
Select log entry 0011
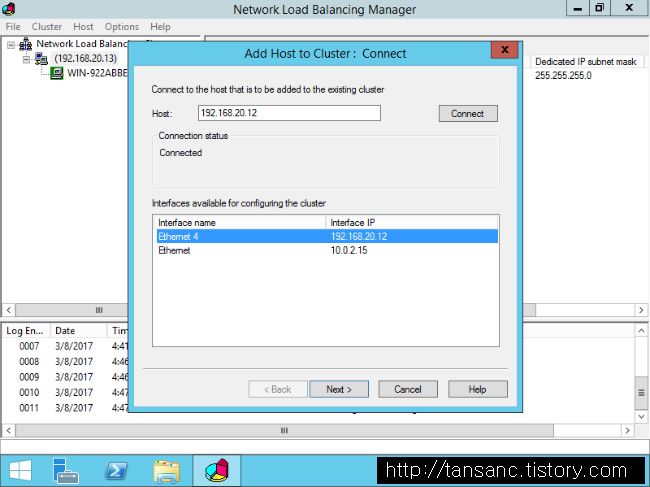tap(29, 408)
